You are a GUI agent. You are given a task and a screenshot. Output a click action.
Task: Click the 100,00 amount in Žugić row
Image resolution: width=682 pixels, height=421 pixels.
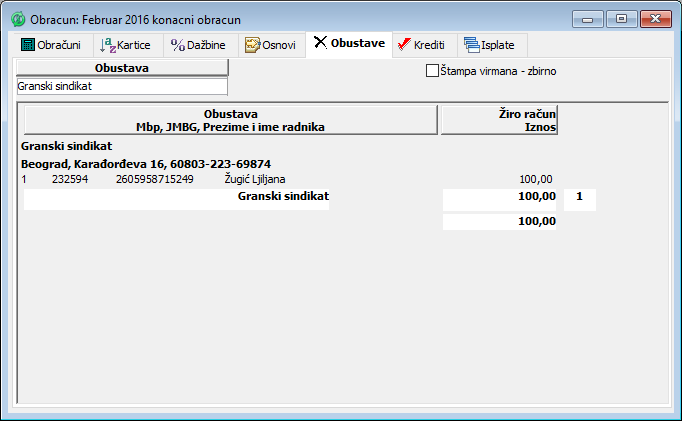click(536, 179)
